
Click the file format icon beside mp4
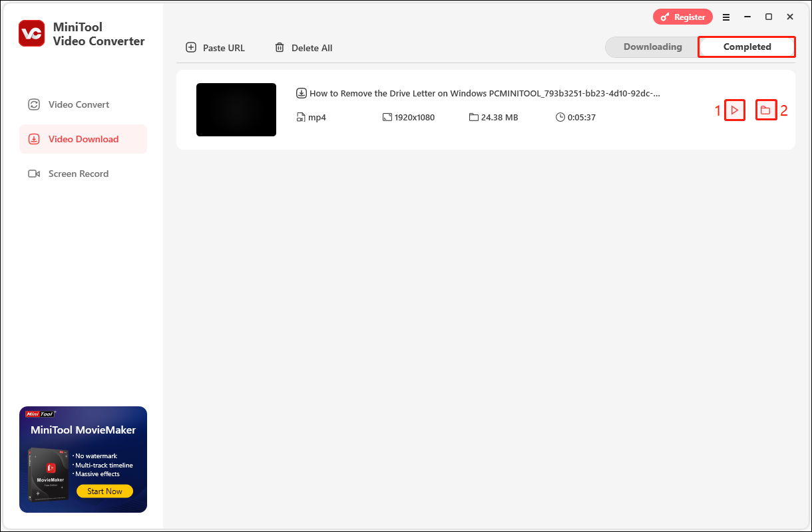(301, 118)
